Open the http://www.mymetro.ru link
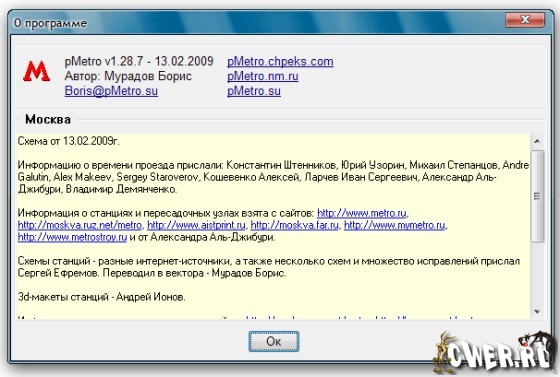 point(394,225)
